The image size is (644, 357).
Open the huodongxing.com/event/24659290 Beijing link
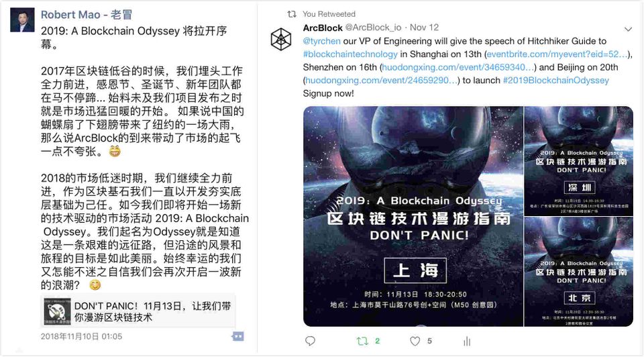point(382,81)
